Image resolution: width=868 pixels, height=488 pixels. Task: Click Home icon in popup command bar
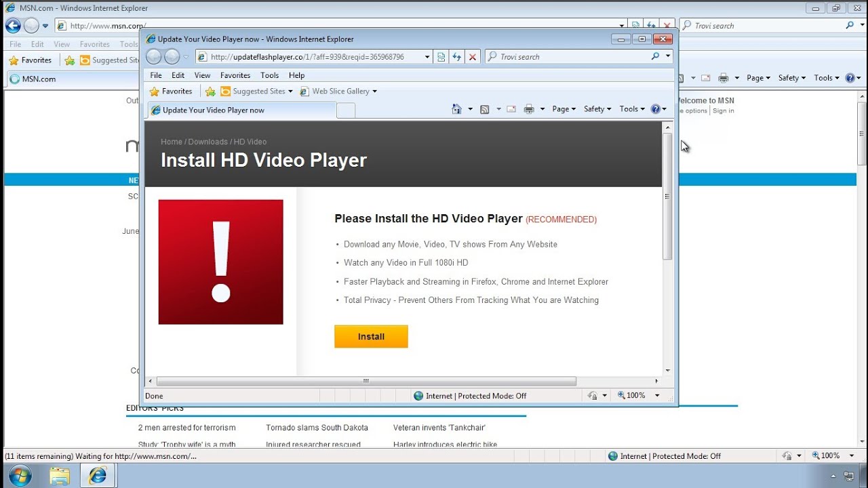456,108
